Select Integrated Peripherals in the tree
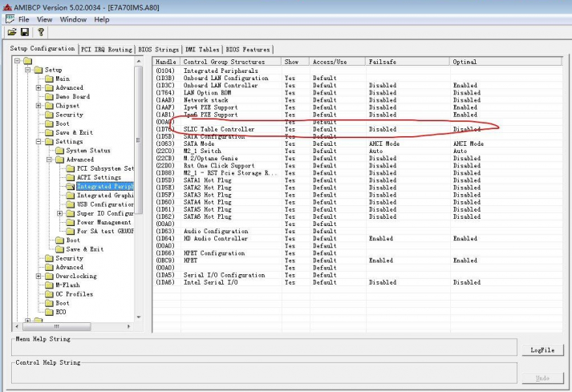The image size is (572, 392). [105, 186]
